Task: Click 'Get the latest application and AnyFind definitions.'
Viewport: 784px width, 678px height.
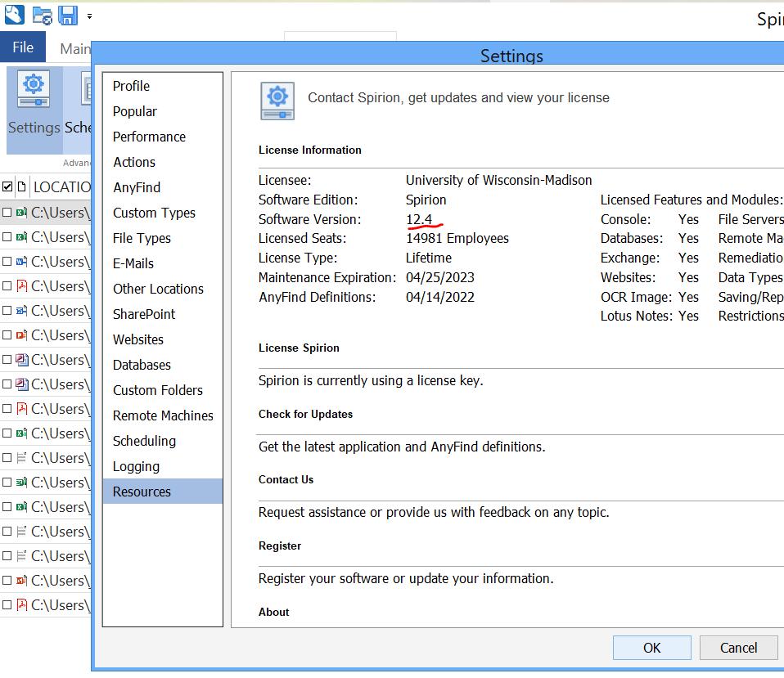Action: coord(402,447)
